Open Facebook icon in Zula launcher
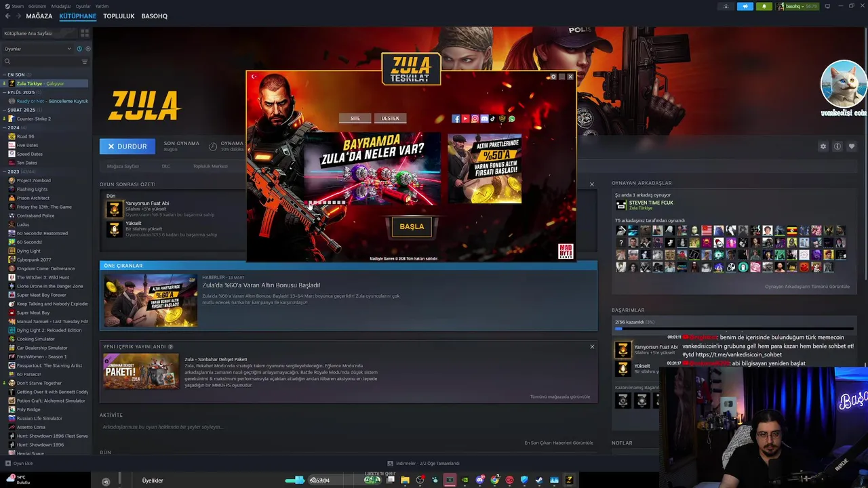The image size is (868, 488). click(456, 119)
